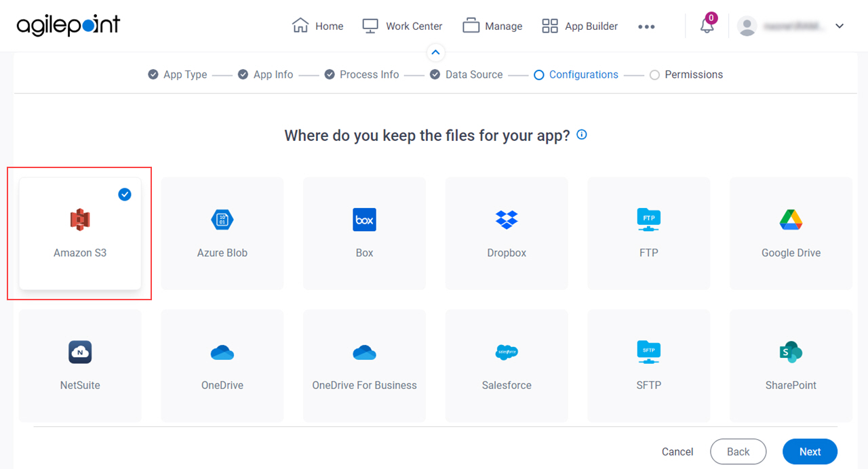Click the Cancel link

(677, 452)
